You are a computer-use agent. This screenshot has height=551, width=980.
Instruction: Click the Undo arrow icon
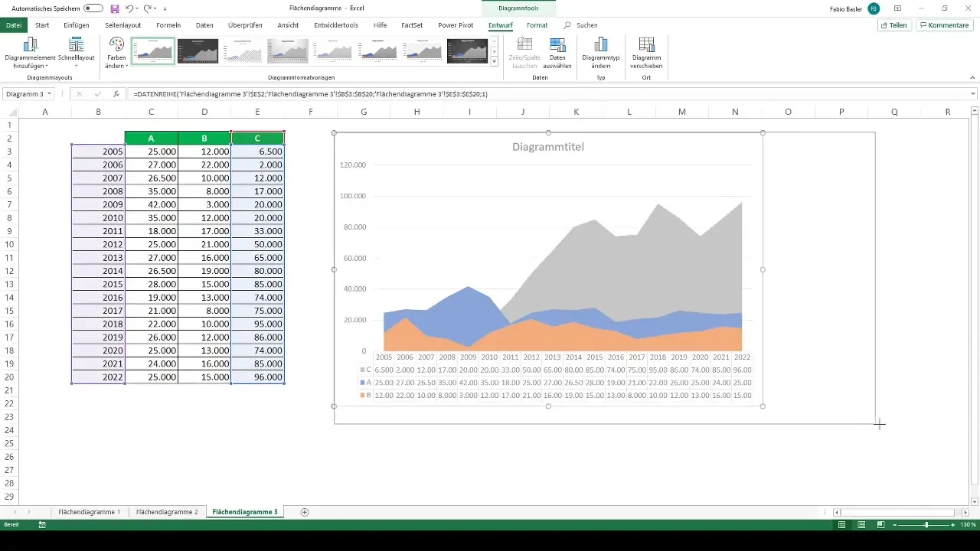point(129,8)
